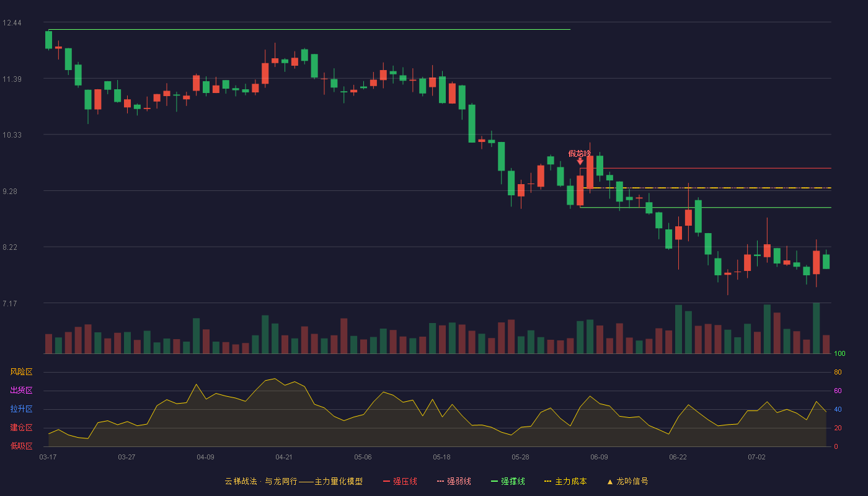Screen dimensions: 868x496
Task: Click the 低吸区 zone label
Action: pyautogui.click(x=21, y=446)
